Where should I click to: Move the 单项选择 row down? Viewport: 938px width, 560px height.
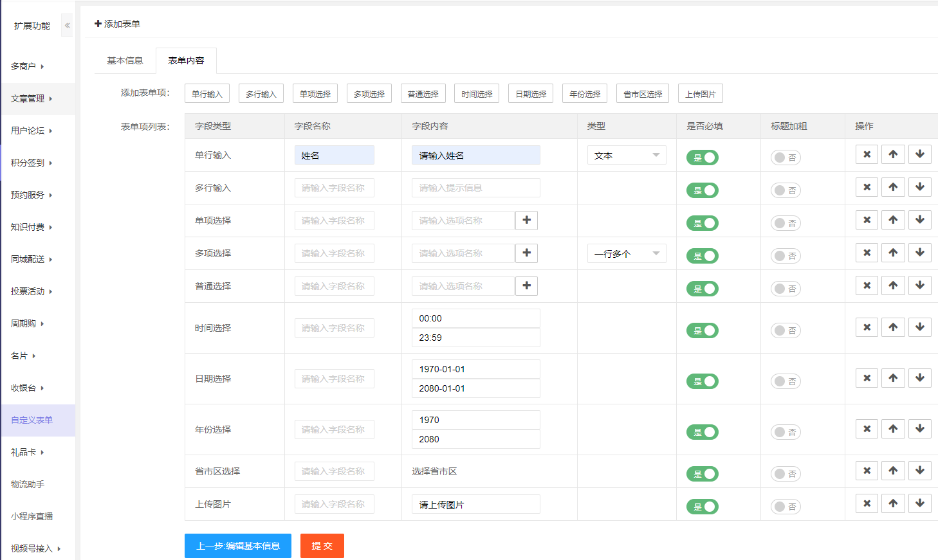click(919, 220)
